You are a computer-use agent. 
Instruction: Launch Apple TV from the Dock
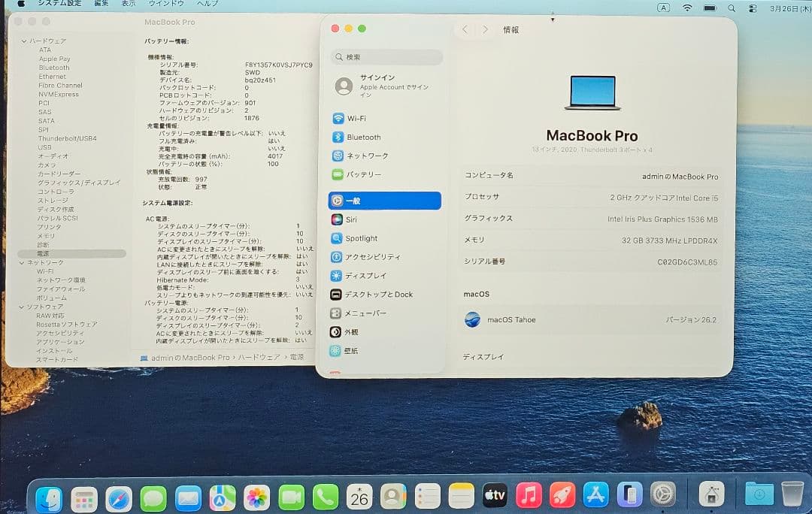[x=495, y=495]
